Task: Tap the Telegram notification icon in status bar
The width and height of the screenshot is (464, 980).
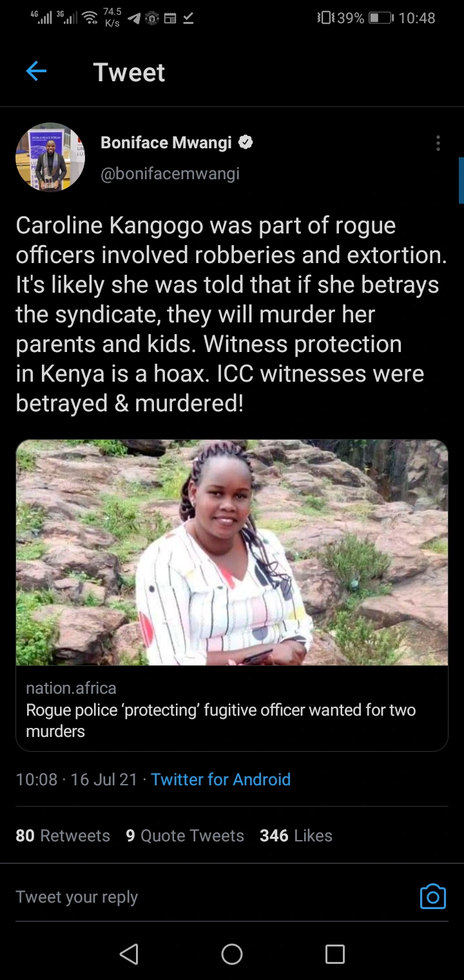Action: pyautogui.click(x=134, y=19)
